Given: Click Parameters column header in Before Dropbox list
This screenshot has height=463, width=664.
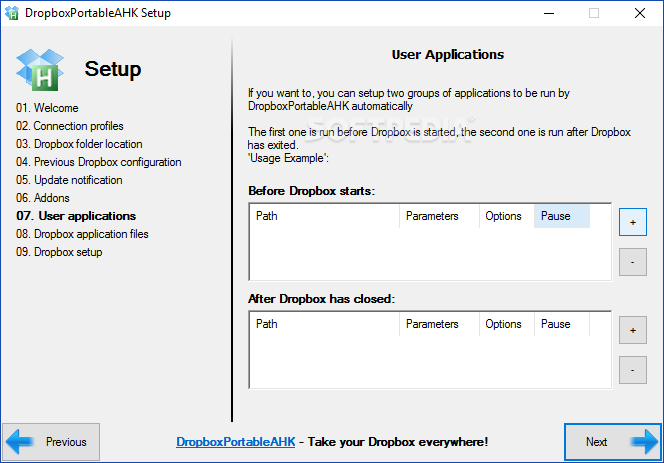Looking at the screenshot, I should click(x=439, y=216).
